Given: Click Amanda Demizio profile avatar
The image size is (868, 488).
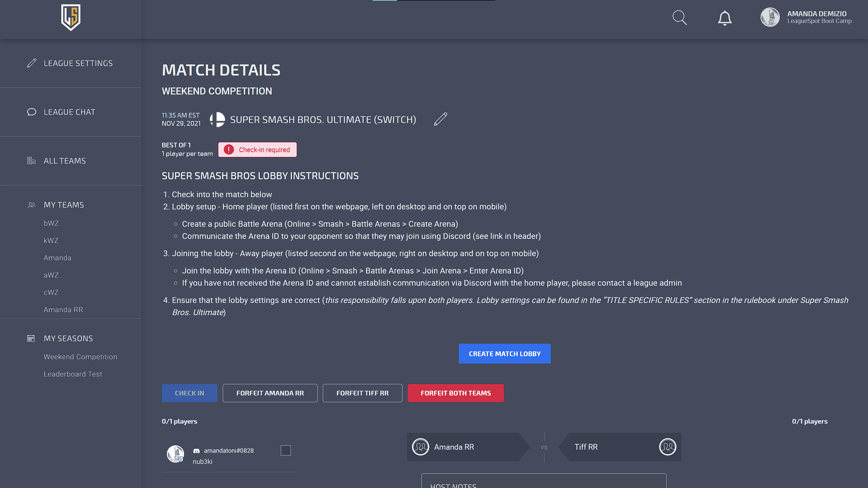Looking at the screenshot, I should tap(770, 17).
